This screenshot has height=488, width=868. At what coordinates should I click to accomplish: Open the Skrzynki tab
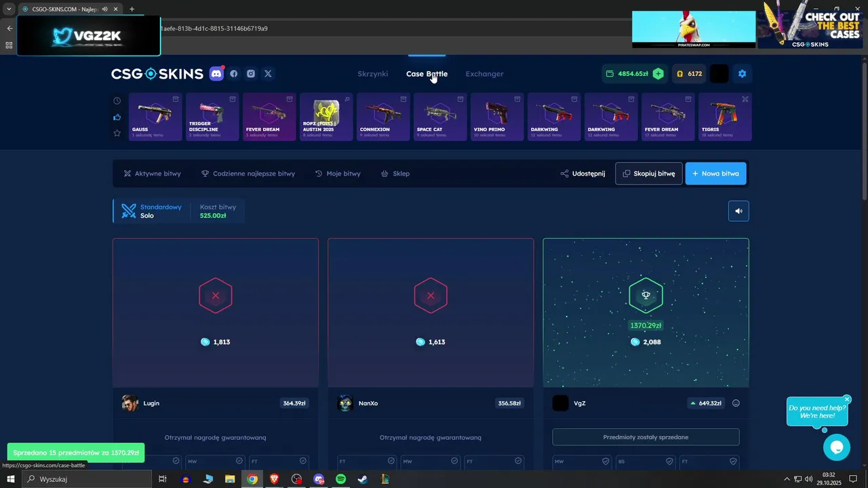372,74
